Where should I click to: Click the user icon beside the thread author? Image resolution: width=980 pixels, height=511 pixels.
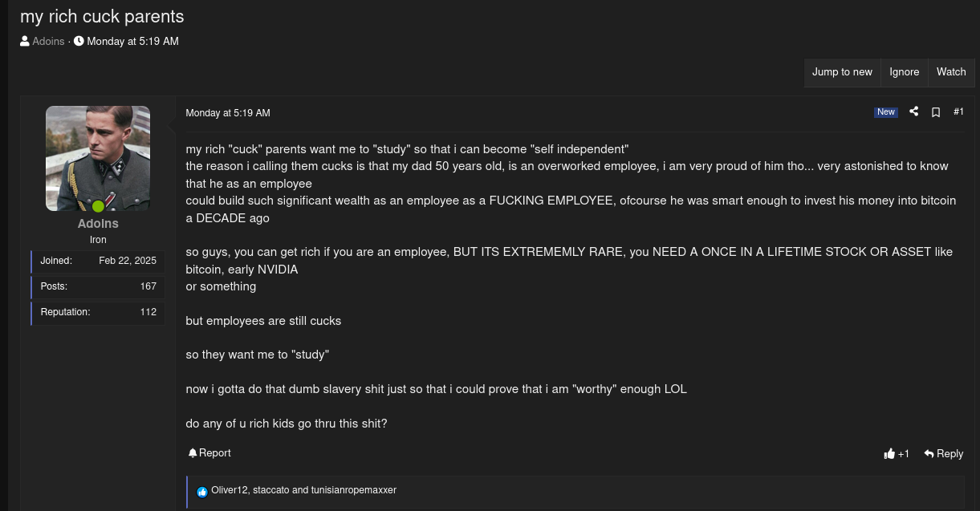click(25, 42)
